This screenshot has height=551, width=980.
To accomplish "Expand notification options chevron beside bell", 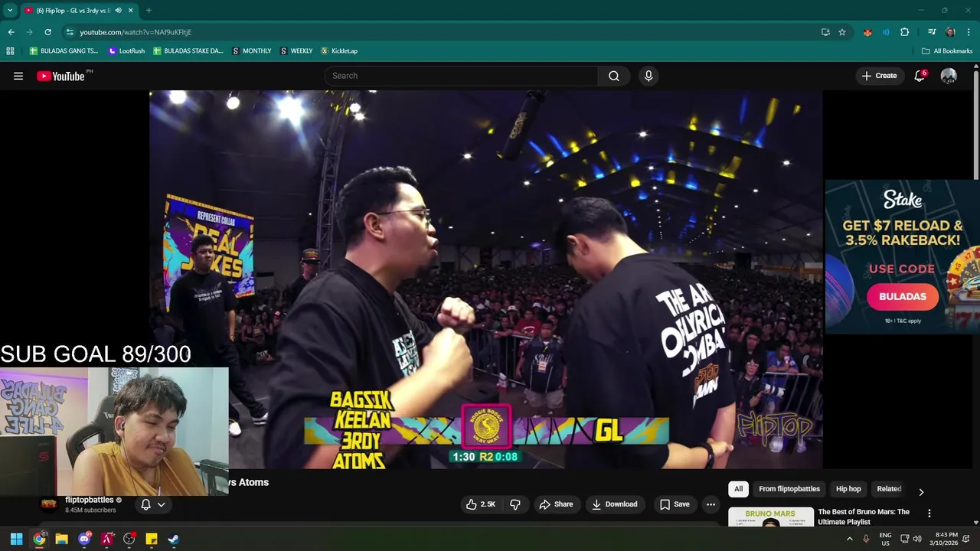I will [161, 504].
